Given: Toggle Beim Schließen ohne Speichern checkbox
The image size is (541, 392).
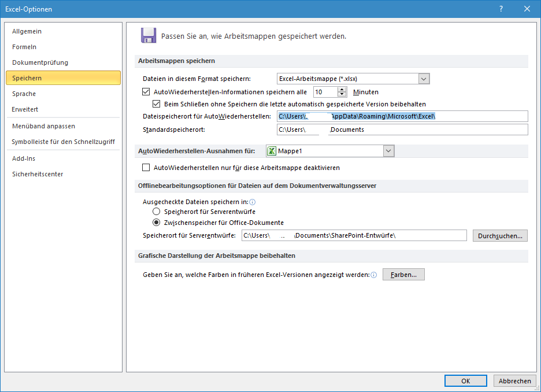Looking at the screenshot, I should 156,104.
